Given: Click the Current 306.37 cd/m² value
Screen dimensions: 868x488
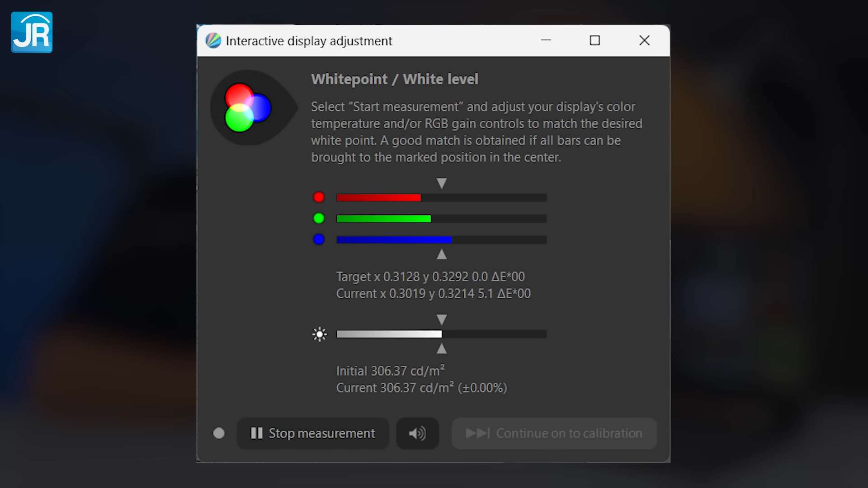Looking at the screenshot, I should click(421, 388).
